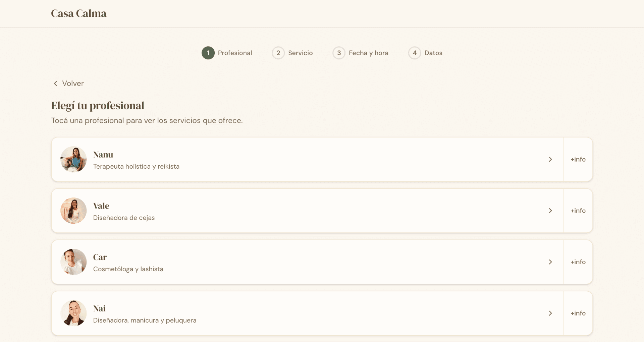This screenshot has height=342, width=644.
Task: Open +info for Nai
Action: tap(578, 313)
